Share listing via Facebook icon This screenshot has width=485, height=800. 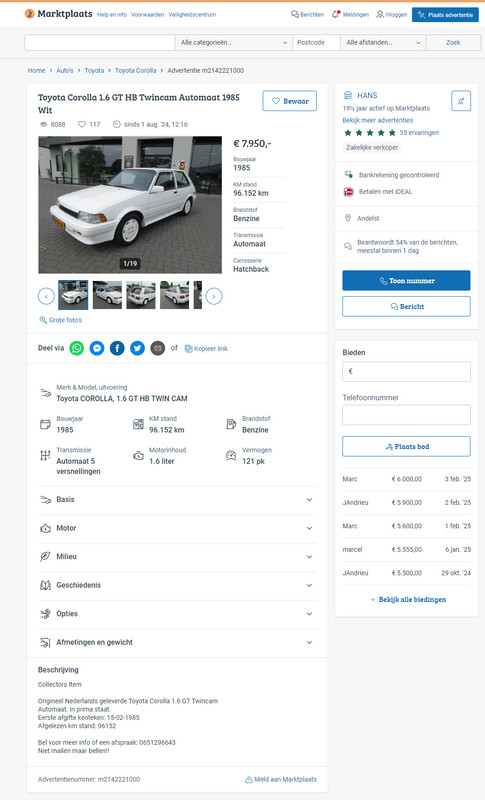117,348
